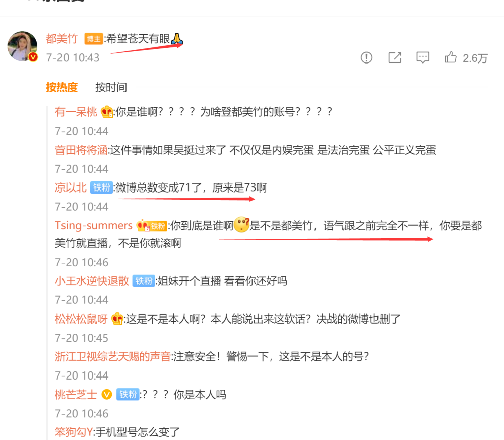Viewport: 504px width, 440px height.
Task: Open Tsing-summers user profile link
Action: [x=94, y=225]
